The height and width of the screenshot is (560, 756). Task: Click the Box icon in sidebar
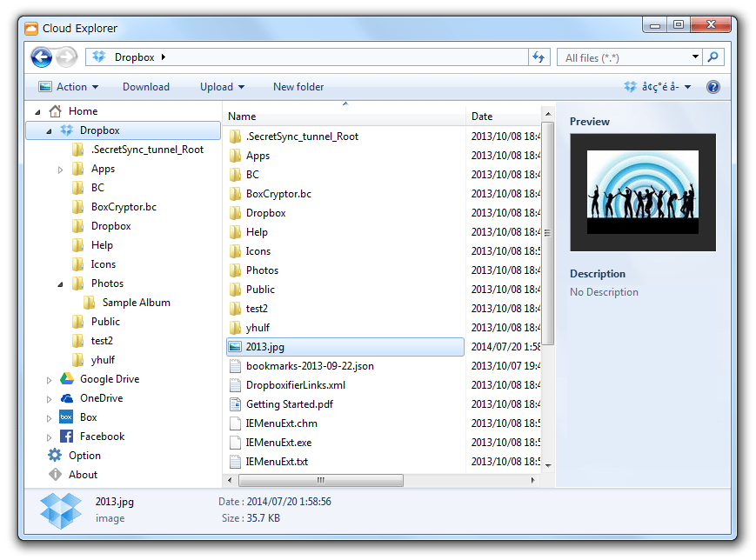[x=66, y=417]
